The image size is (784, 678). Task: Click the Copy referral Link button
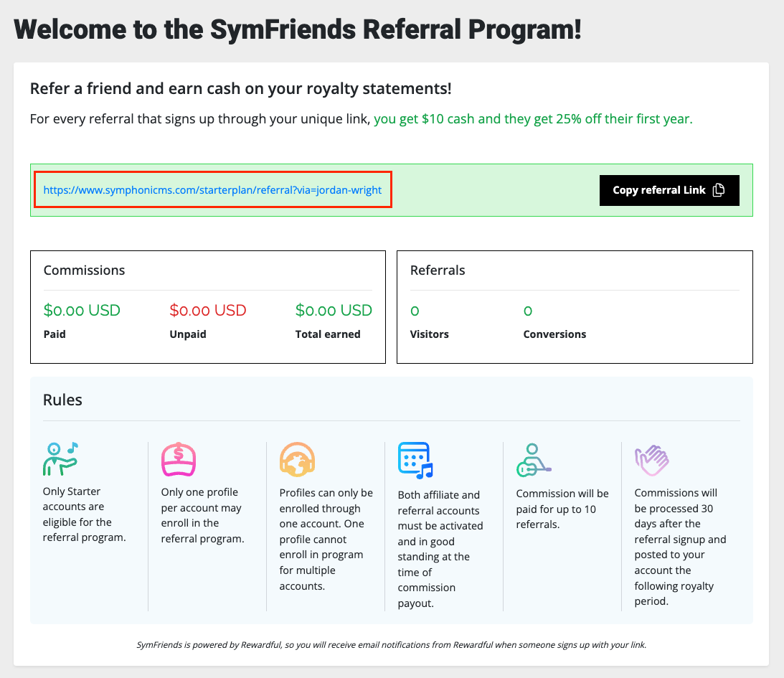(x=669, y=190)
